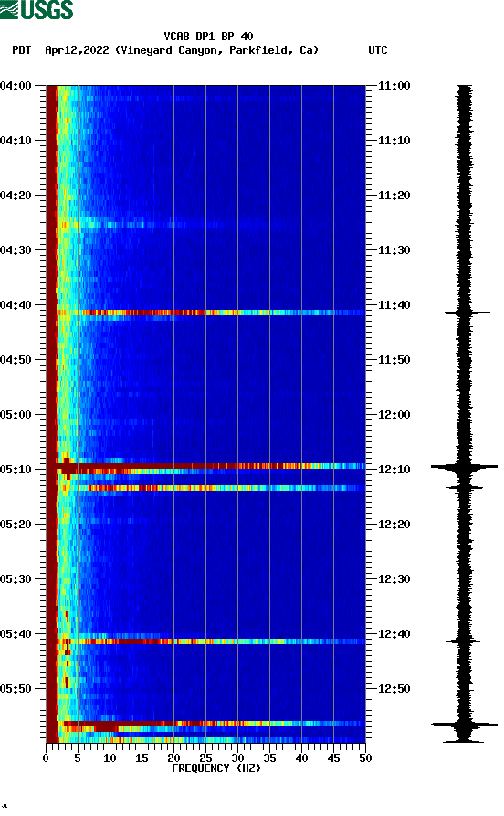Click the 04:20 PDT time label
This screenshot has height=816, width=504.
[x=16, y=196]
